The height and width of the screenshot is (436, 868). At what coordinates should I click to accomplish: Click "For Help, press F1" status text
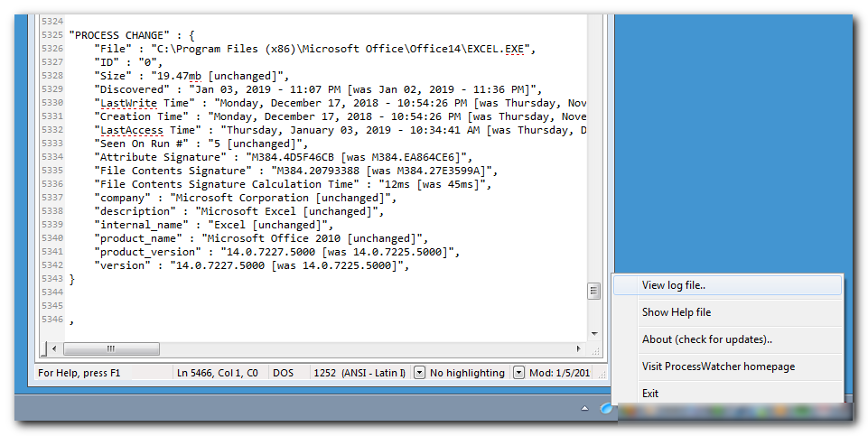tap(79, 373)
